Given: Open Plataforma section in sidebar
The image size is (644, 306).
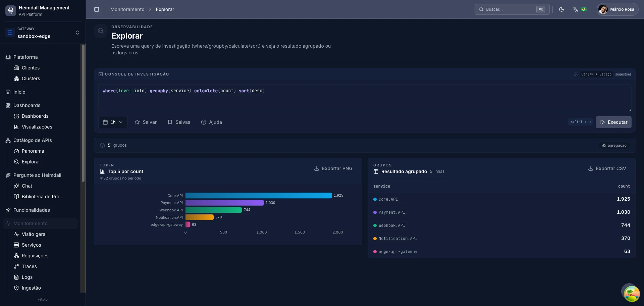Looking at the screenshot, I should pos(25,57).
